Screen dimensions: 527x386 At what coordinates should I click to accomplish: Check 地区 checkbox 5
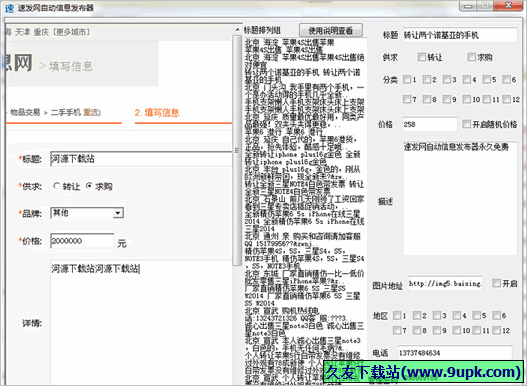click(x=476, y=315)
